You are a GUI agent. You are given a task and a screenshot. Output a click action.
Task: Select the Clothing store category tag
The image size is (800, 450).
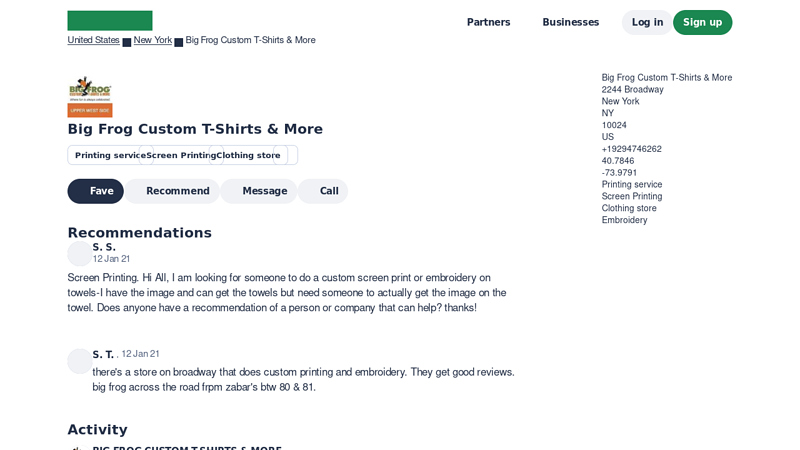248,155
